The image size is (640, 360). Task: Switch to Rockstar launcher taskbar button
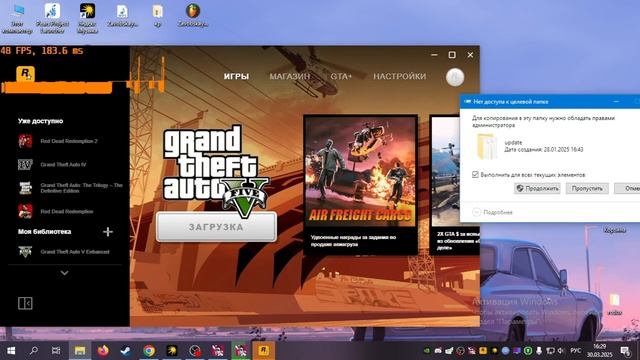[x=263, y=350]
